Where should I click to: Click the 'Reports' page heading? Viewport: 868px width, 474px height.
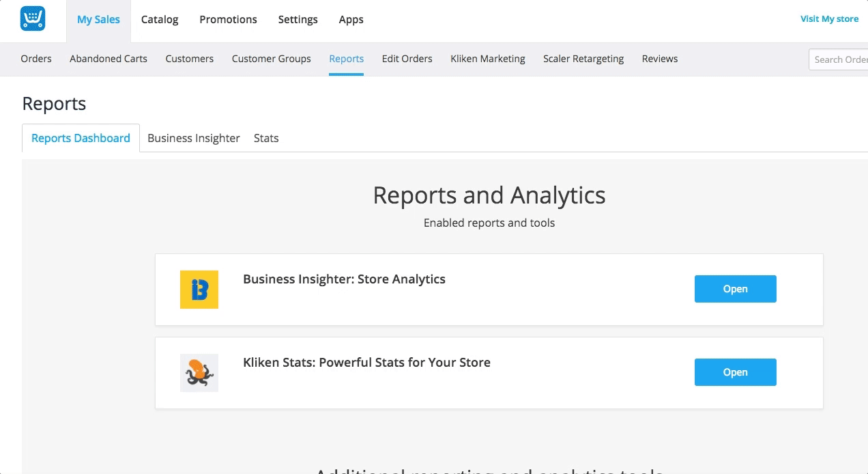pos(54,104)
